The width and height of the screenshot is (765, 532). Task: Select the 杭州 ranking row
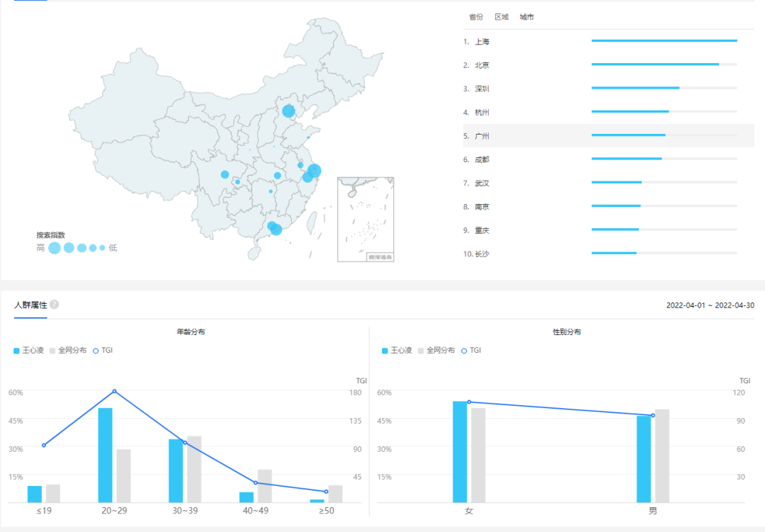tap(608, 112)
